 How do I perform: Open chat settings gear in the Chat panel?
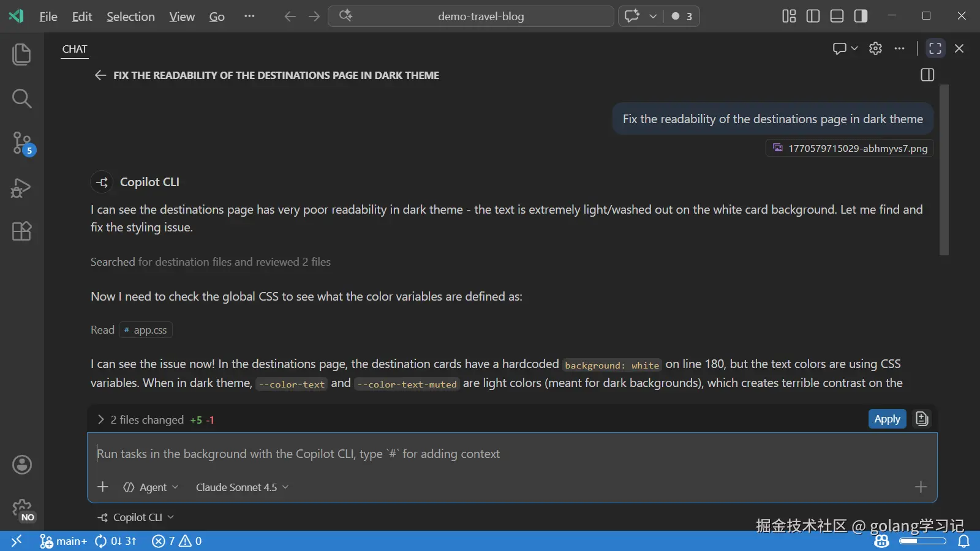point(875,48)
